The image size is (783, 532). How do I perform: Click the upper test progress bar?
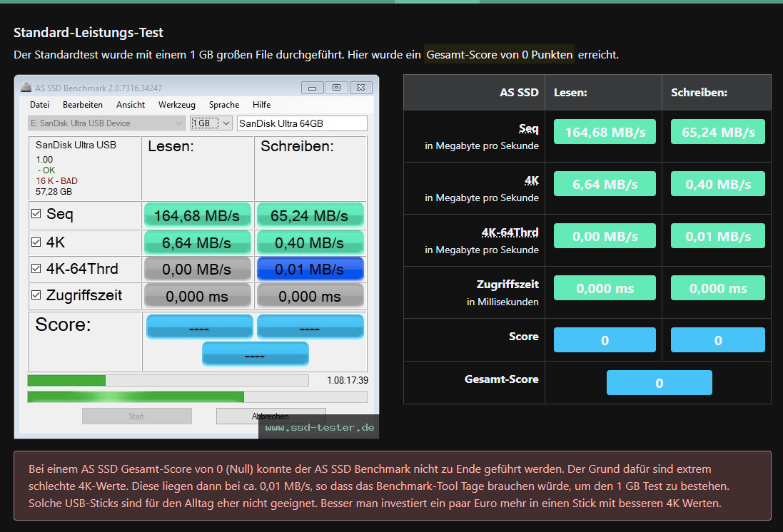pos(168,380)
